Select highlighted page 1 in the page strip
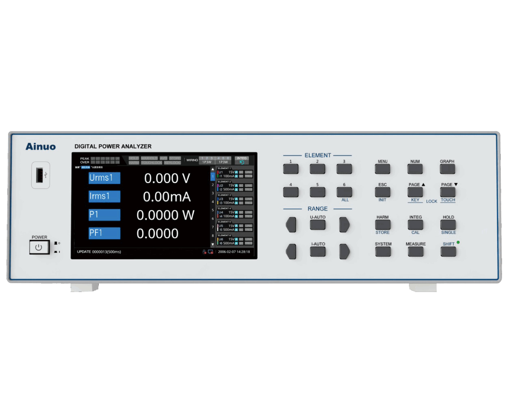The height and width of the screenshot is (420, 509). coord(213,176)
